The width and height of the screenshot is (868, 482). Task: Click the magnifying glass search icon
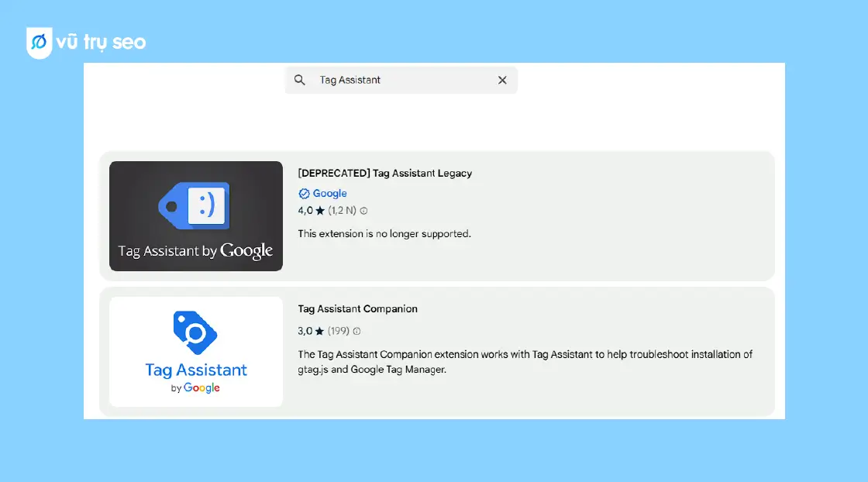coord(299,80)
